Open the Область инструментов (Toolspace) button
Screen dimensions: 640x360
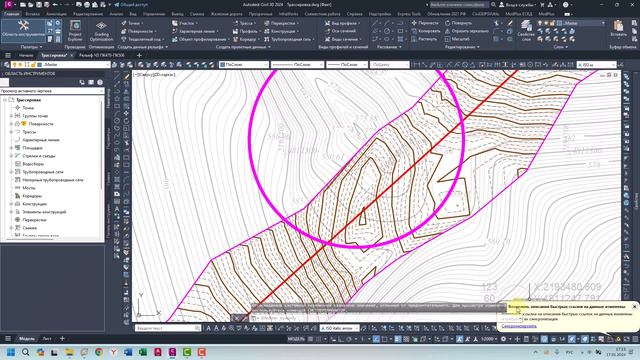(x=23, y=30)
